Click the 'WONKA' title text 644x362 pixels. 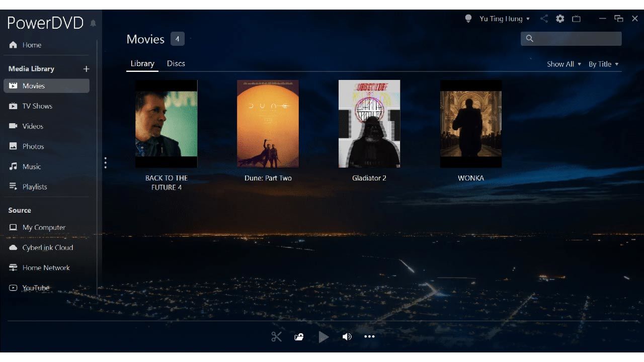471,178
